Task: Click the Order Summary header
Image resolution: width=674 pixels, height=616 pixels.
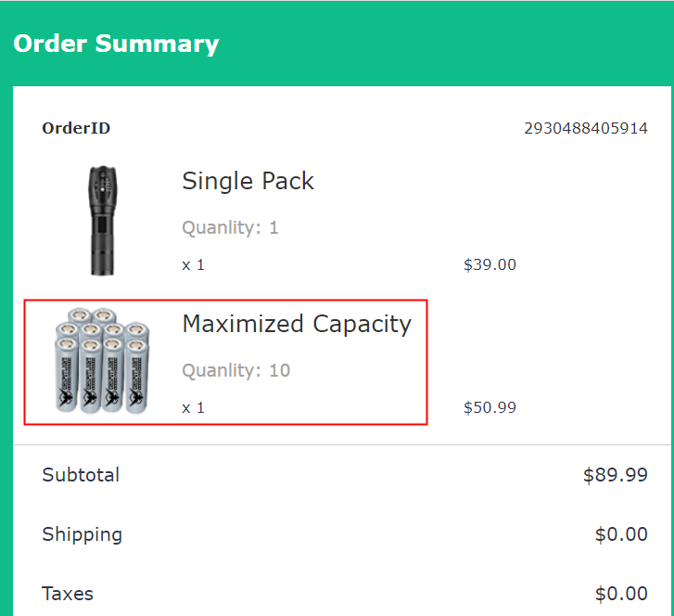Action: pos(116,44)
